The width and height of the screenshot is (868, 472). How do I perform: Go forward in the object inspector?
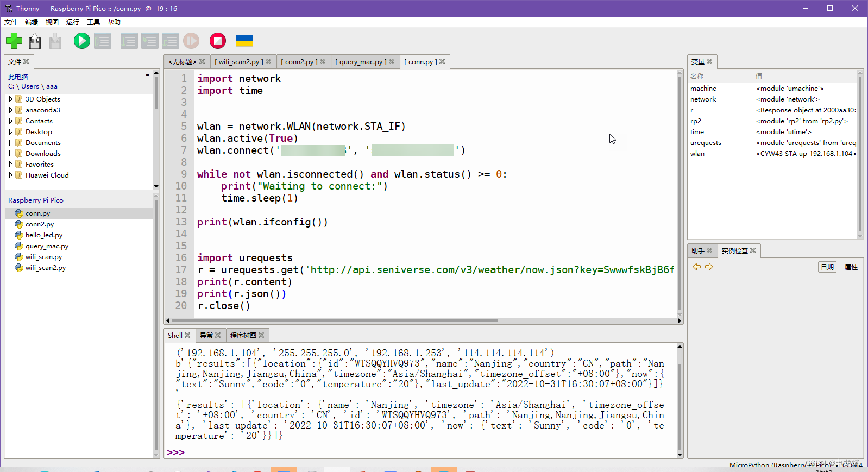coord(709,267)
